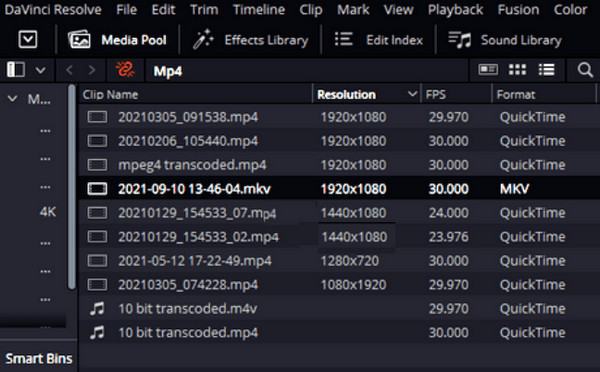Open the Timeline menu
The width and height of the screenshot is (600, 372).
coord(259,10)
